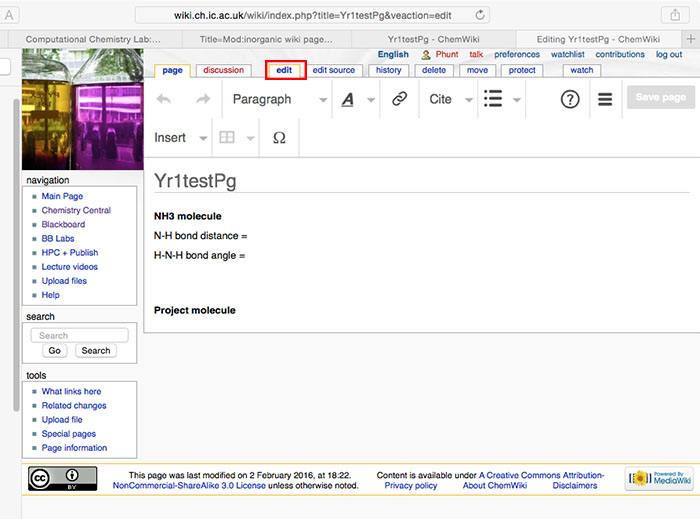Open the Chemistry Central navigation link
The image size is (700, 519).
click(76, 211)
